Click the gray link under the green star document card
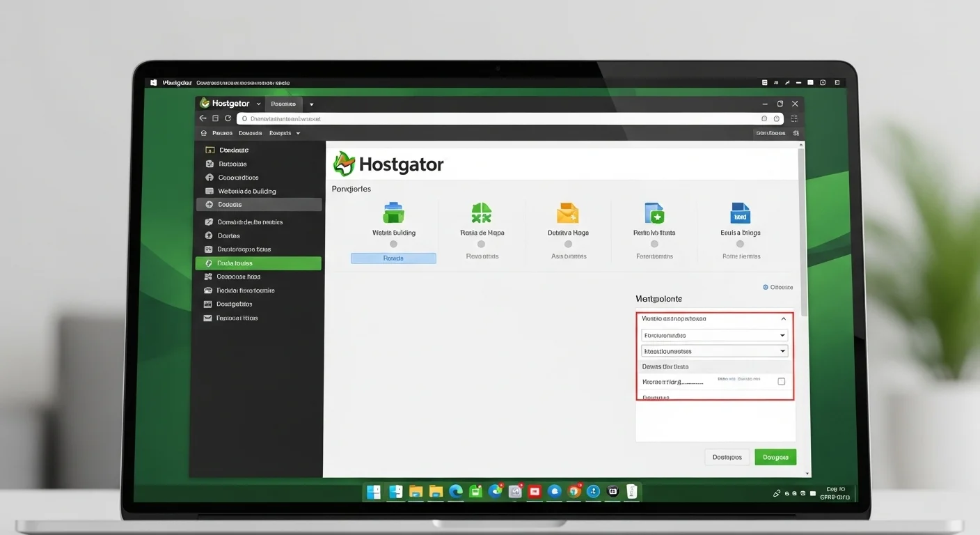The height and width of the screenshot is (535, 980). (x=654, y=256)
